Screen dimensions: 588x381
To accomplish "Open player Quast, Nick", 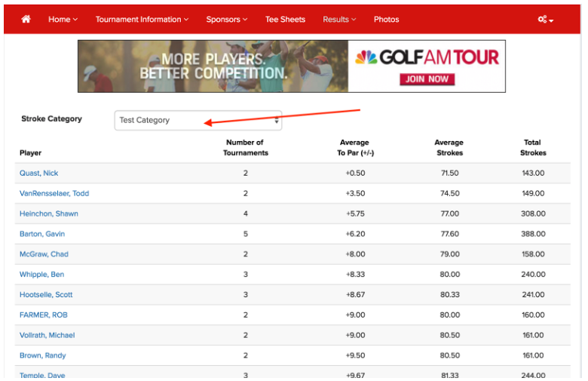I will point(38,173).
